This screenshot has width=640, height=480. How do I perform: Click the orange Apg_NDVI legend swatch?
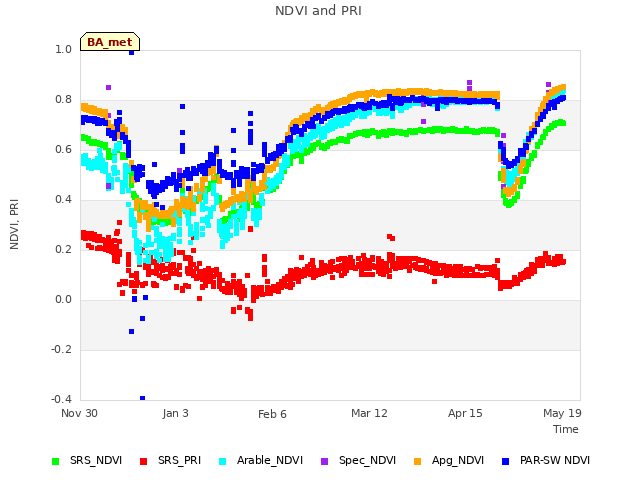tap(418, 461)
